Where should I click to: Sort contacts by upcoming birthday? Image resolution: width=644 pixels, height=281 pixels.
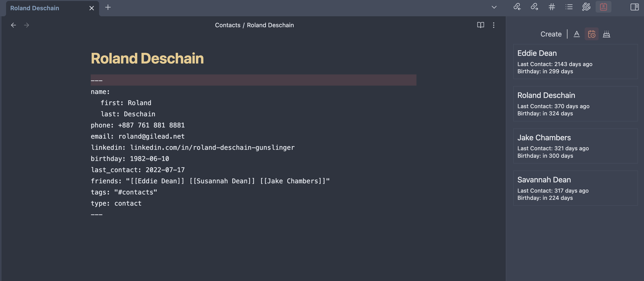[607, 34]
